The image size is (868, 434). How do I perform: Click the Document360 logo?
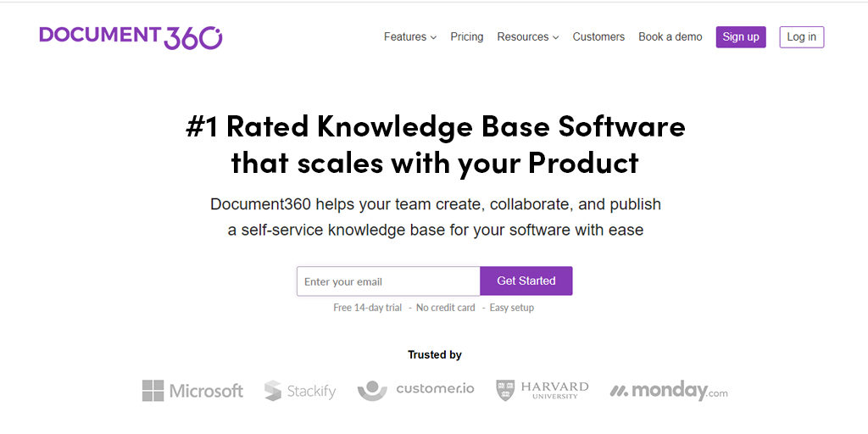[x=131, y=36]
